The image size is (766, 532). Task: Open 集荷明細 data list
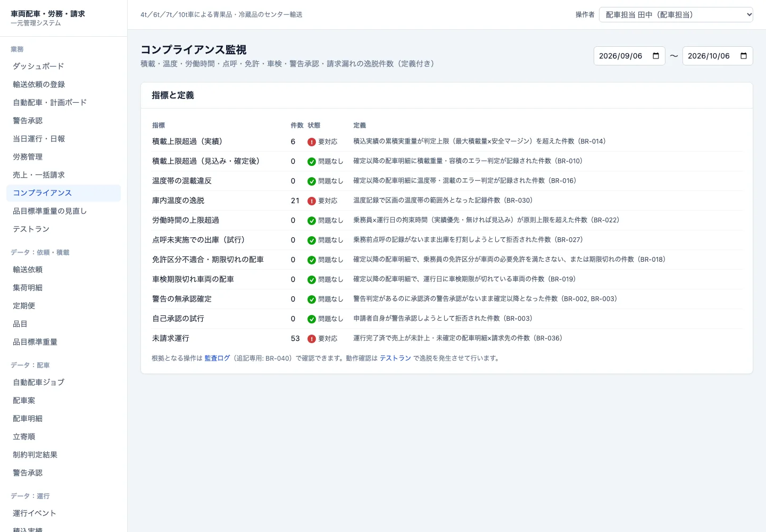point(64,288)
